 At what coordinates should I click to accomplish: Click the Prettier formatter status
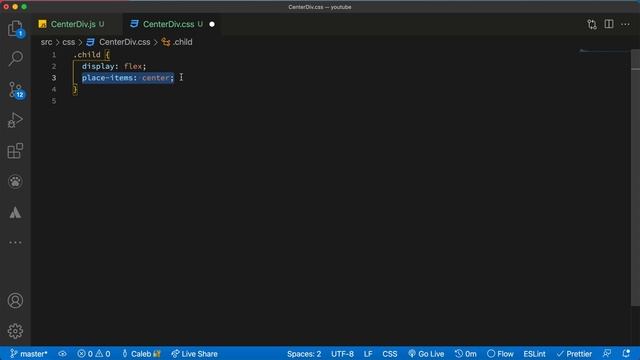click(574, 354)
